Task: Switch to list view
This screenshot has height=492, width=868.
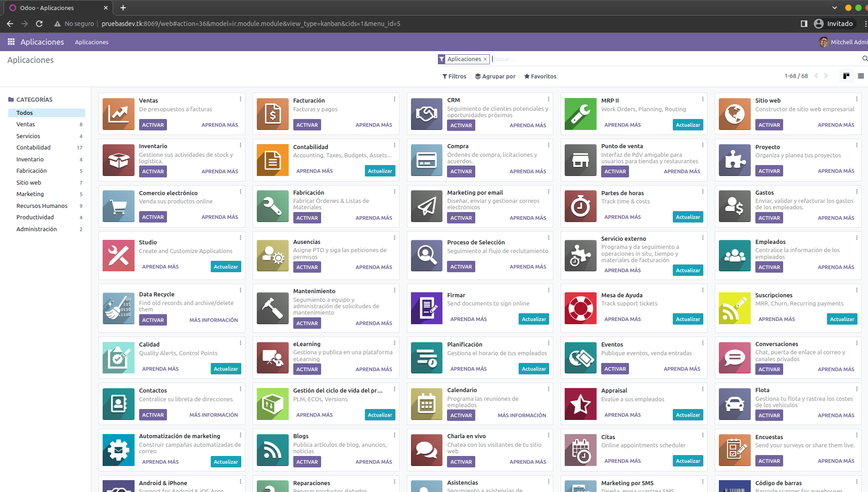Action: click(861, 76)
